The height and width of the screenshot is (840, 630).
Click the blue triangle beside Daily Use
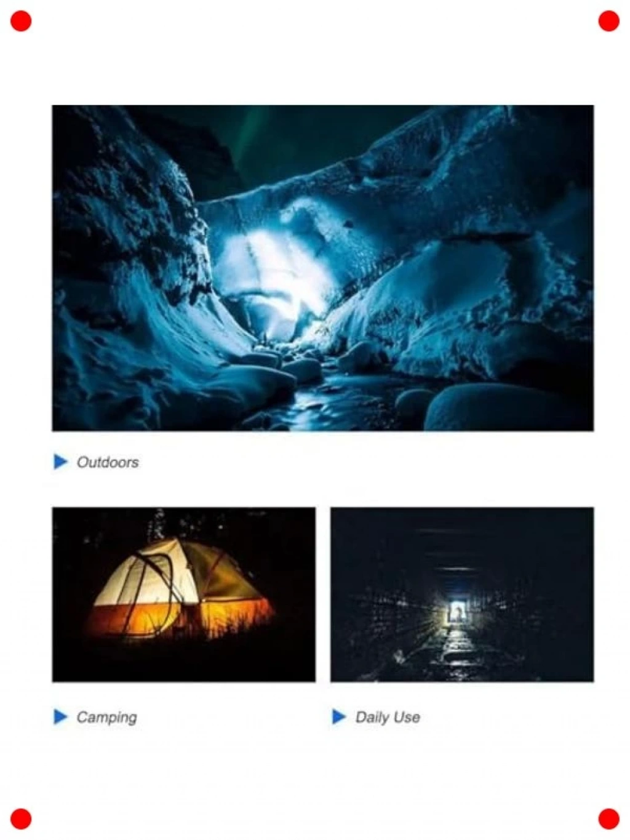pos(339,716)
